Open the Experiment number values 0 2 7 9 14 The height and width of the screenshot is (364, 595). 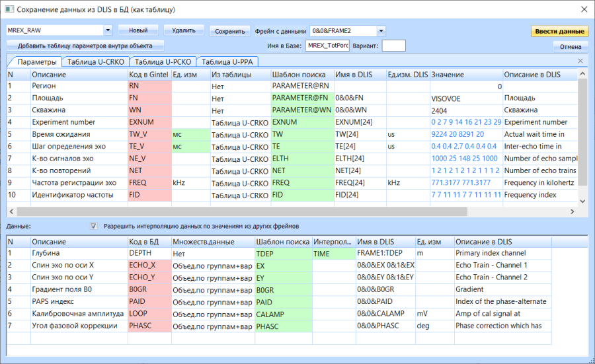coord(466,122)
